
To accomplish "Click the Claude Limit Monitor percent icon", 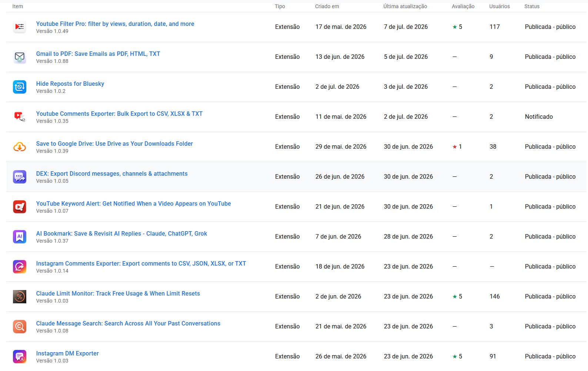I will pyautogui.click(x=20, y=297).
